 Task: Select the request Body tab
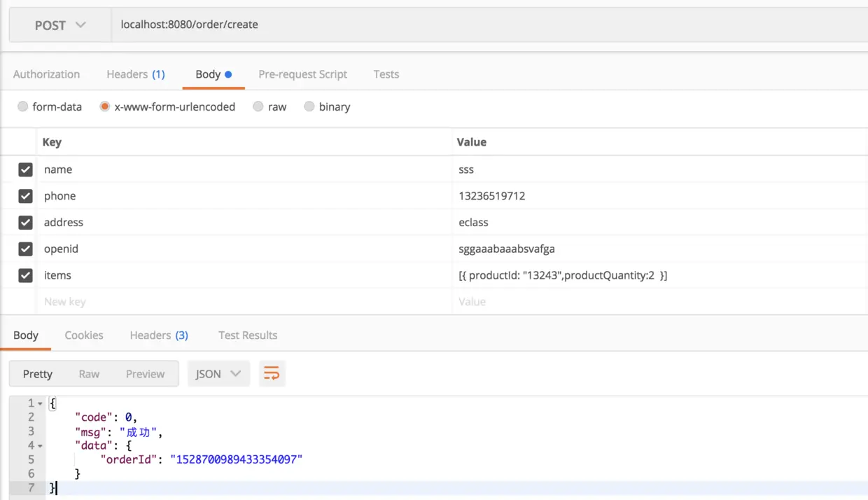click(213, 74)
